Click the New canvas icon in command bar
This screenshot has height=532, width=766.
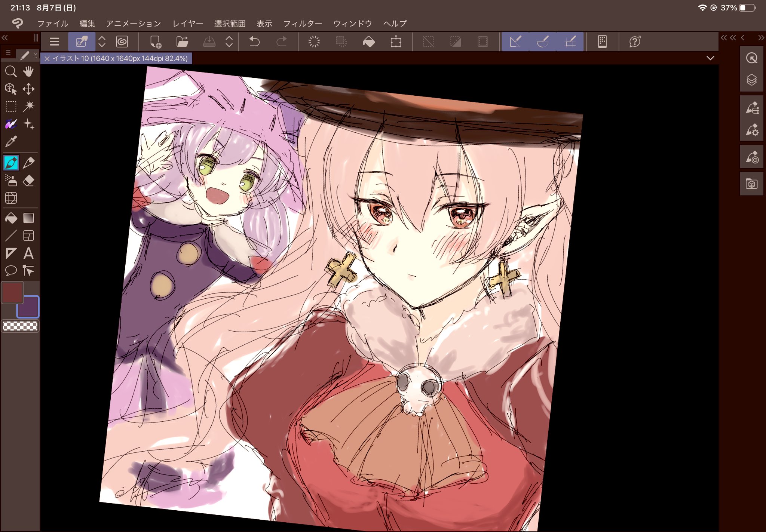[155, 41]
